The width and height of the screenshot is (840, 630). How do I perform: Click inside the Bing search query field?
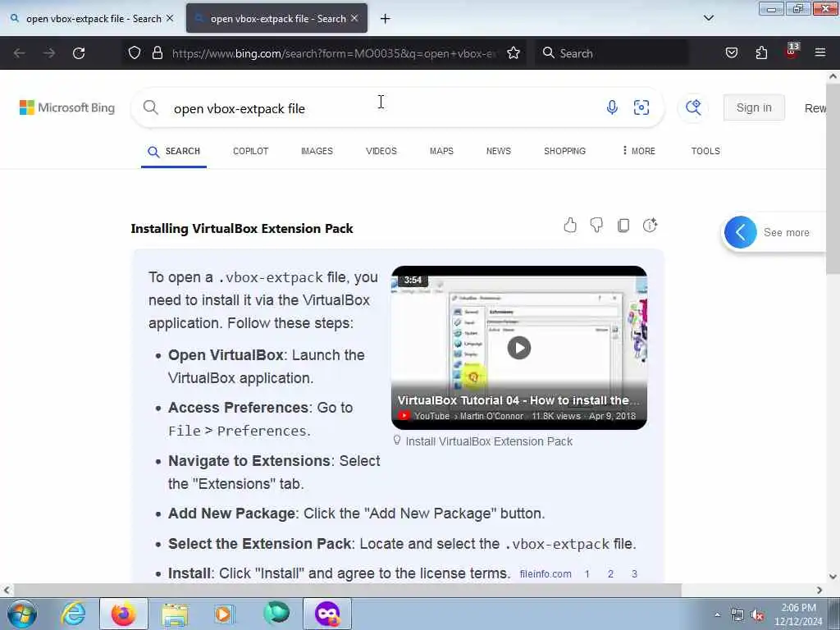coord(381,108)
